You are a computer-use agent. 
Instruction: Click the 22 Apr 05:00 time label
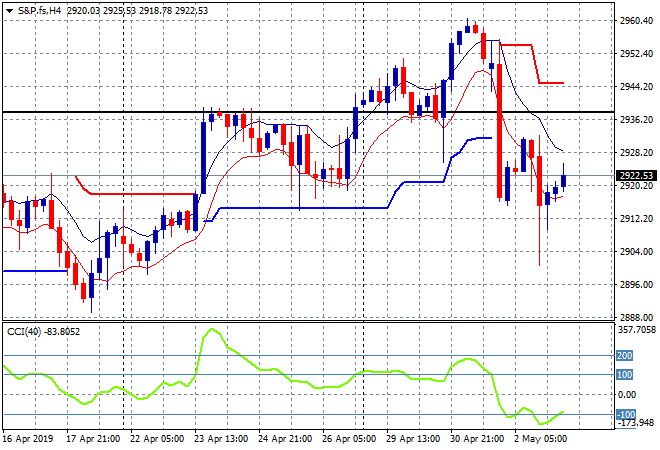coord(157,439)
